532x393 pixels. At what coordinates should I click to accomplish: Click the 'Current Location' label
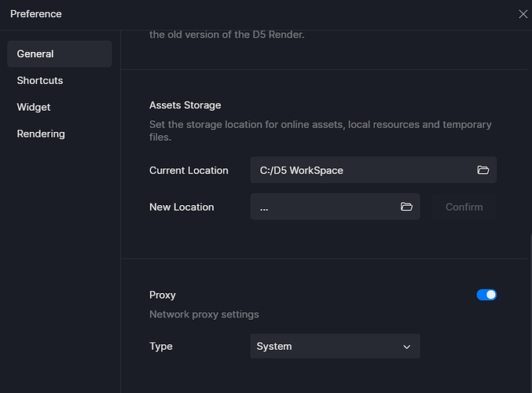pyautogui.click(x=189, y=170)
